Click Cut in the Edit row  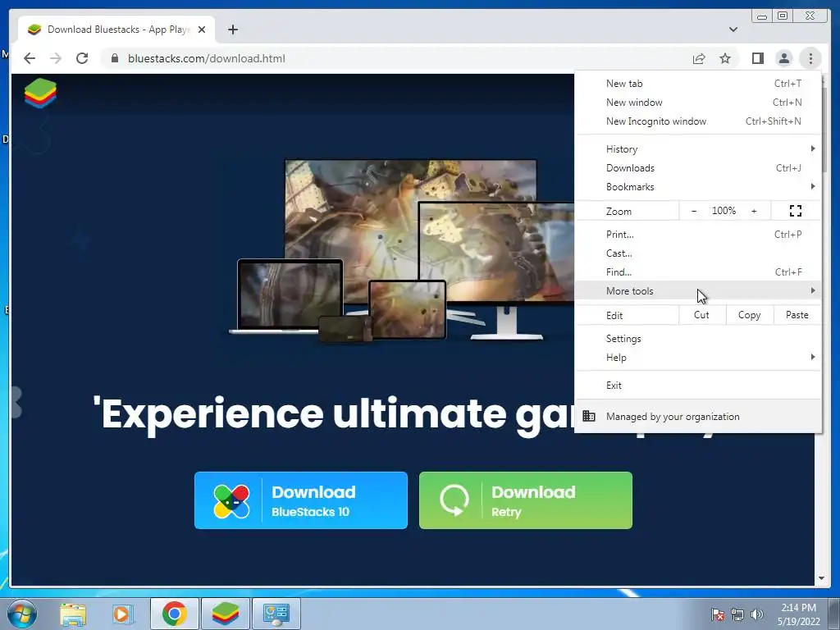point(702,315)
